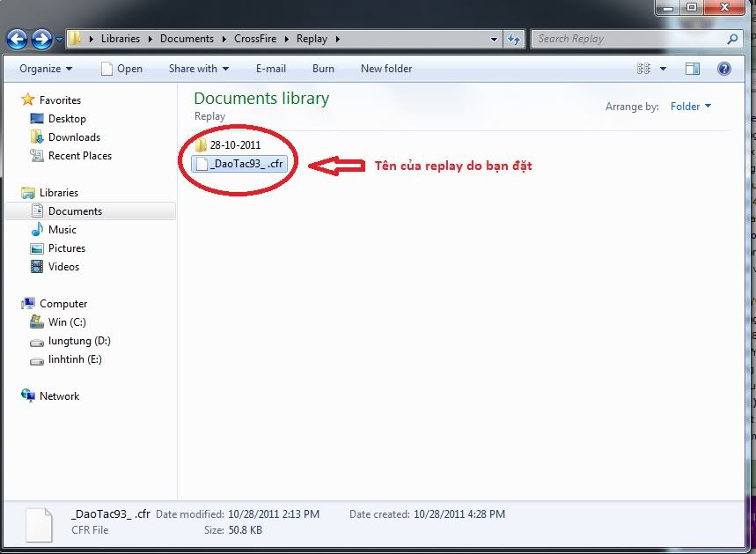Open Recent Places in Favorites
756x554 pixels.
80,155
